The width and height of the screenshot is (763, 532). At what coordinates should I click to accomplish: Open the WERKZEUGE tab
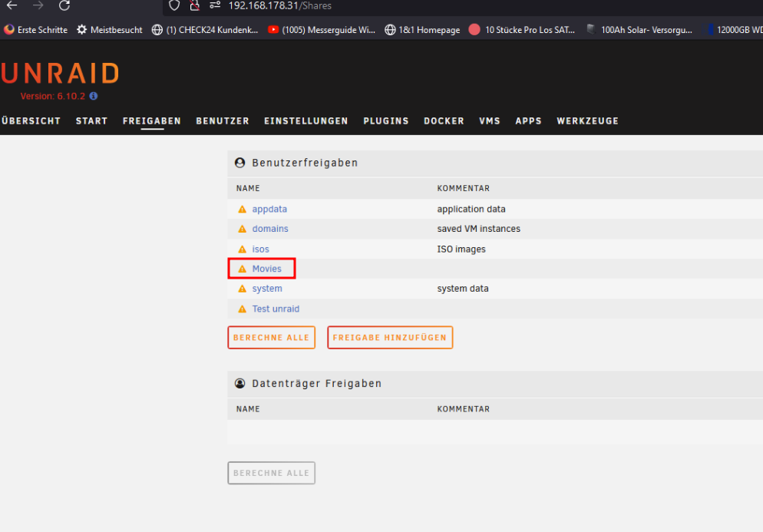[587, 121]
